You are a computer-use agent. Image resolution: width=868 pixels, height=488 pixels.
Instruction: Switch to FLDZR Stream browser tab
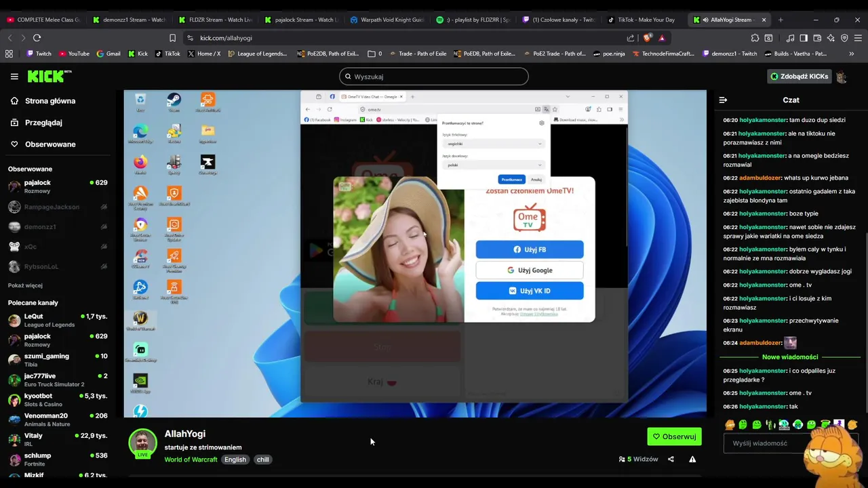coord(215,20)
